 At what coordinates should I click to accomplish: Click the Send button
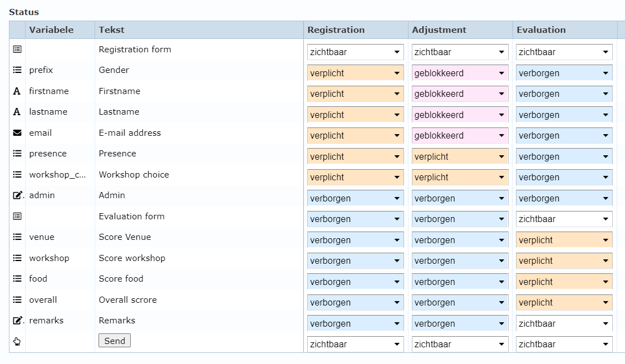[115, 341]
